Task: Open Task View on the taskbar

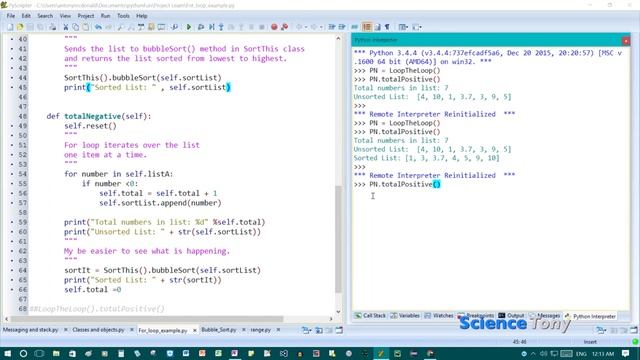Action: pos(40,353)
